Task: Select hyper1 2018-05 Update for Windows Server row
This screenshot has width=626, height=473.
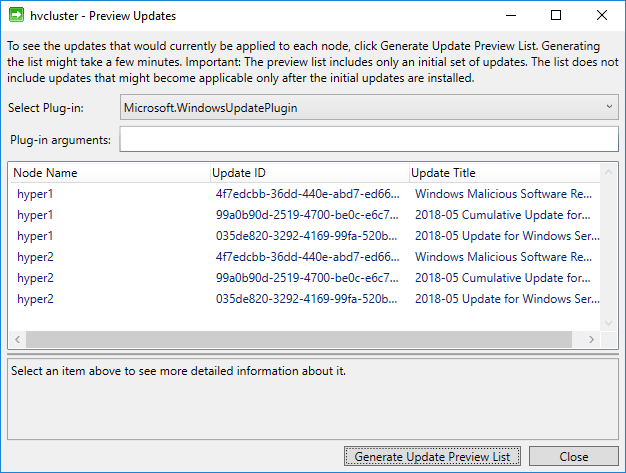Action: tap(305, 236)
